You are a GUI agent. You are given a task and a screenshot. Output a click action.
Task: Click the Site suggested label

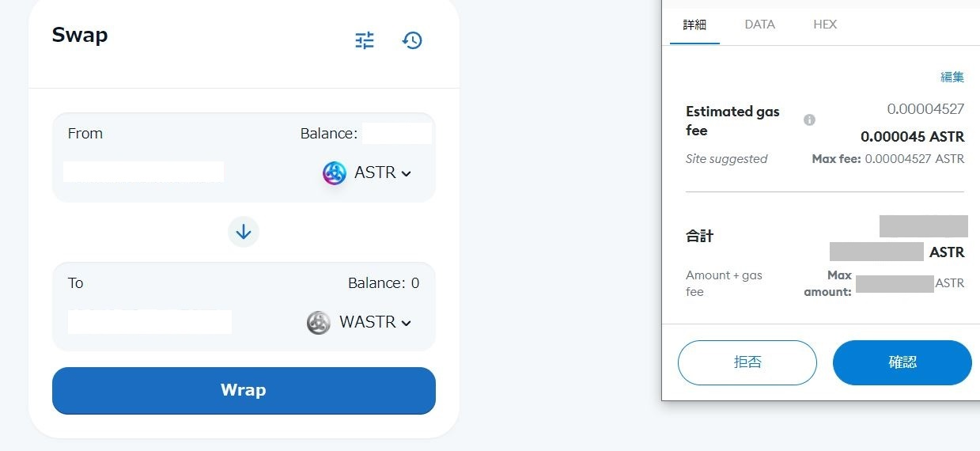(x=727, y=159)
